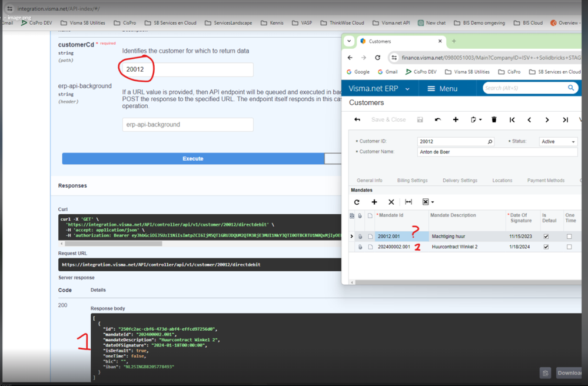Click the back arrow in the Customers toolbar
The width and height of the screenshot is (588, 386).
click(x=357, y=119)
